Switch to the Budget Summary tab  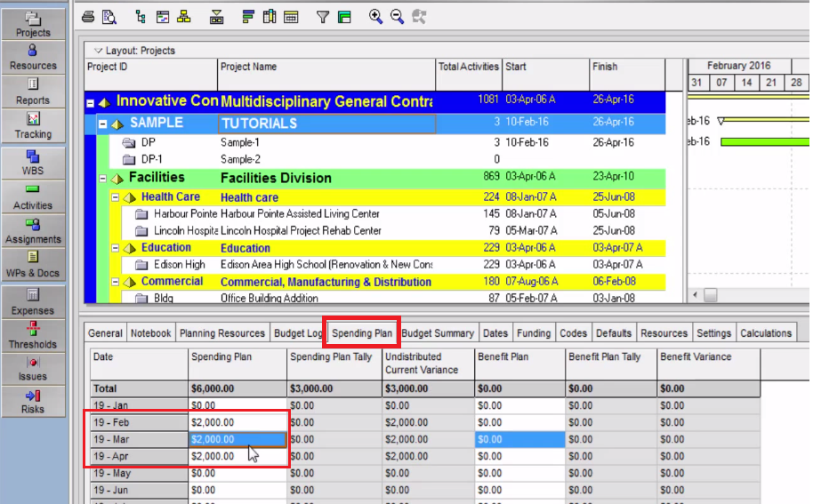(x=439, y=333)
